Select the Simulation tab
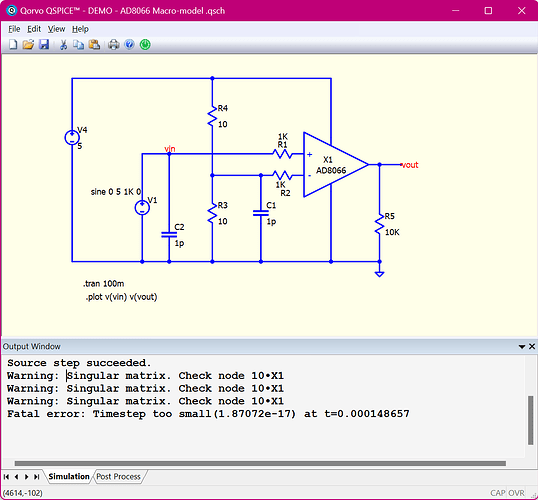This screenshot has width=538, height=500. pos(69,477)
